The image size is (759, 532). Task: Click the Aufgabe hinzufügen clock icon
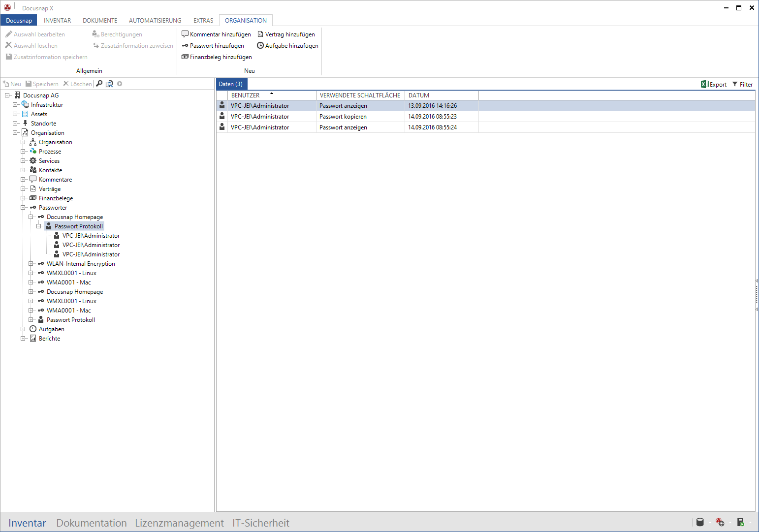260,45
